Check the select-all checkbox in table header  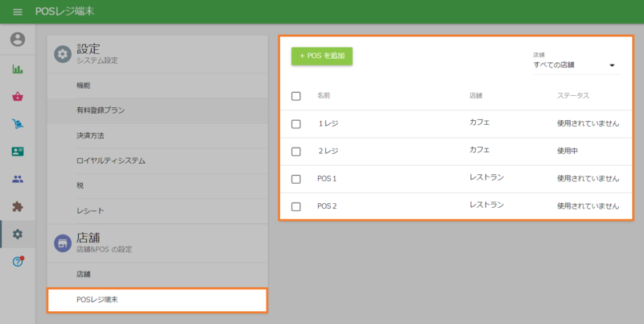[296, 96]
